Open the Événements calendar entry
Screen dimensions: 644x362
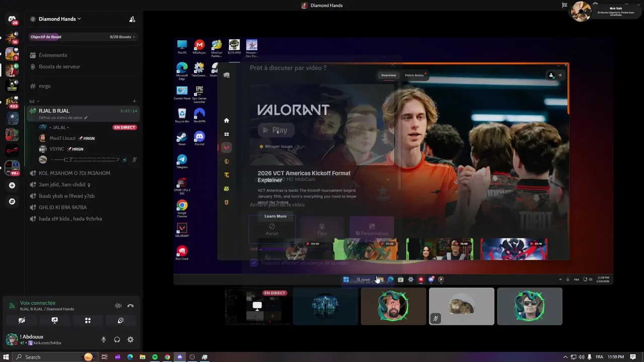point(53,55)
